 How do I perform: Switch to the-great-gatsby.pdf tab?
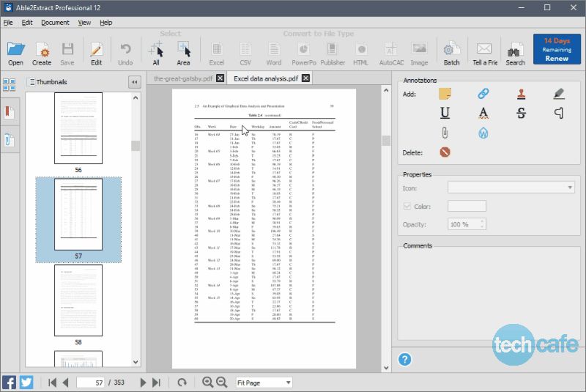tap(183, 78)
